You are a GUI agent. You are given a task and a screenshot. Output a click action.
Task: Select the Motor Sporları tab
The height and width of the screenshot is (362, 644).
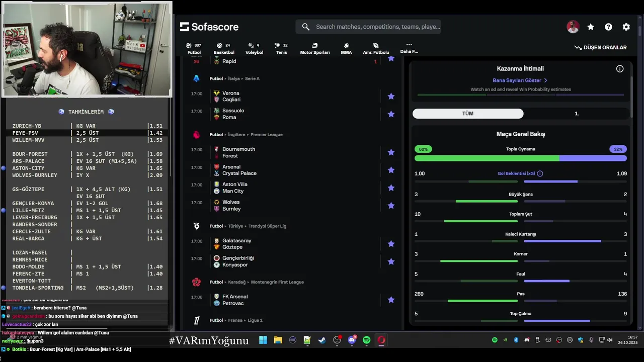315,48
